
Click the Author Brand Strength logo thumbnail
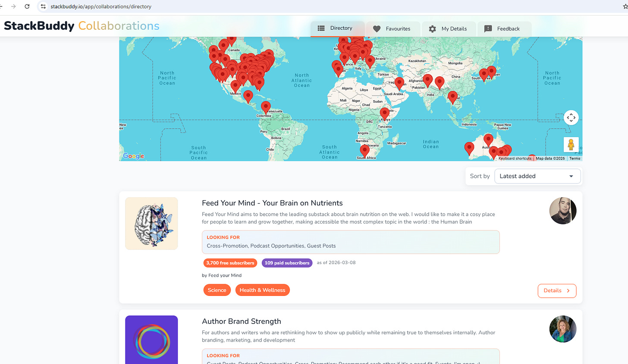(151, 340)
